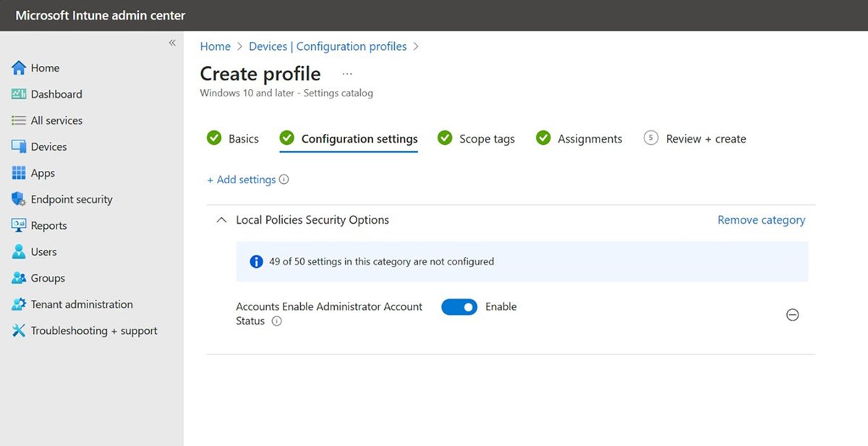Click the All services list icon
This screenshot has width=868, height=446.
[x=19, y=121]
